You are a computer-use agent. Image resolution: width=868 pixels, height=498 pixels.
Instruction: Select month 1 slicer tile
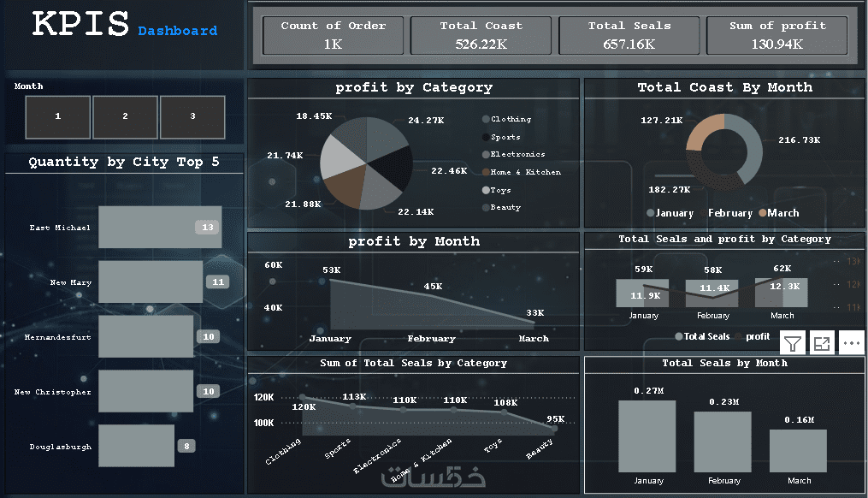click(57, 117)
